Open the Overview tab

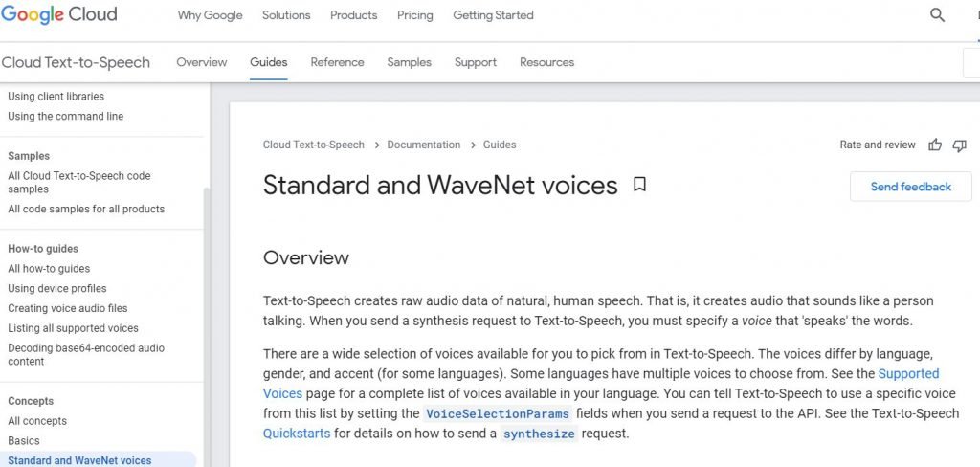pos(201,62)
